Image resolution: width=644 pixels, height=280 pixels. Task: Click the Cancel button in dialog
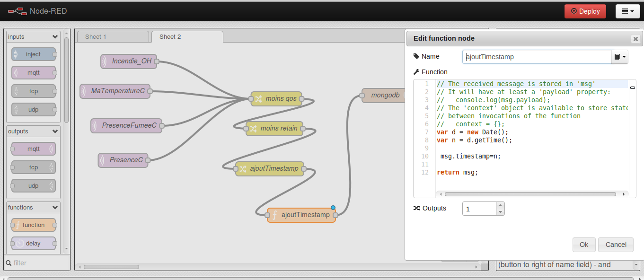tap(616, 245)
